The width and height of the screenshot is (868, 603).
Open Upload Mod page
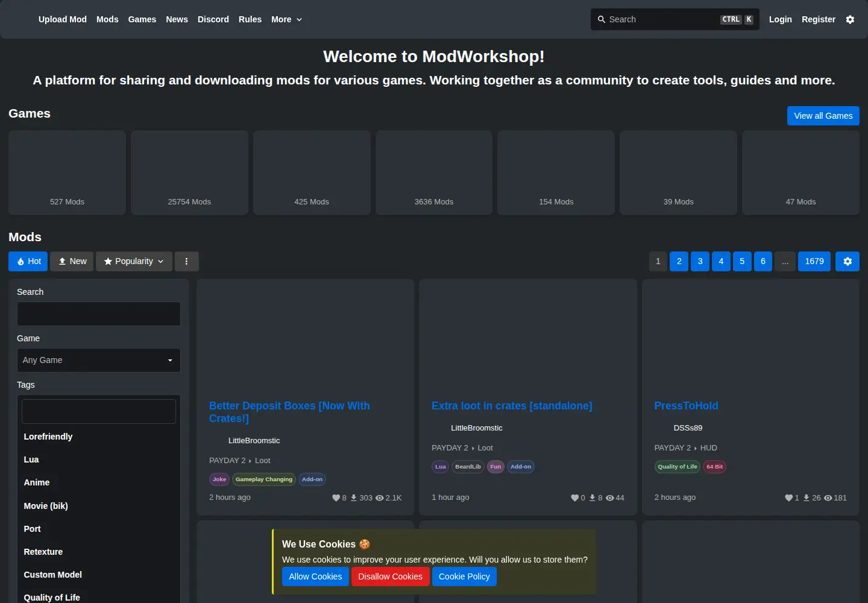click(63, 19)
